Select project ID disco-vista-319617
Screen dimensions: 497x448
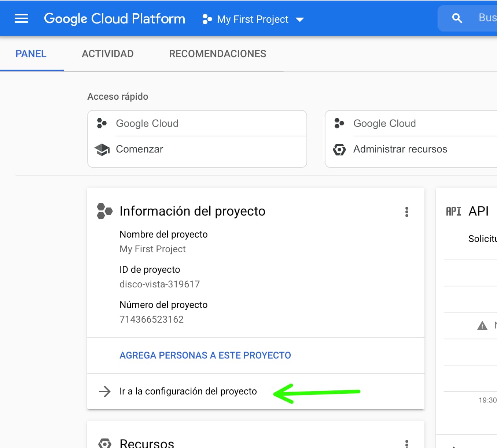click(160, 284)
